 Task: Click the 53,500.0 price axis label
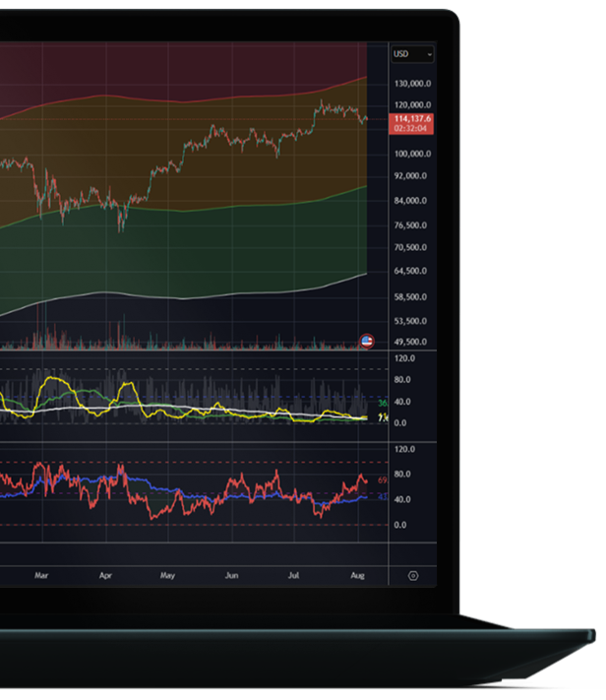410,321
